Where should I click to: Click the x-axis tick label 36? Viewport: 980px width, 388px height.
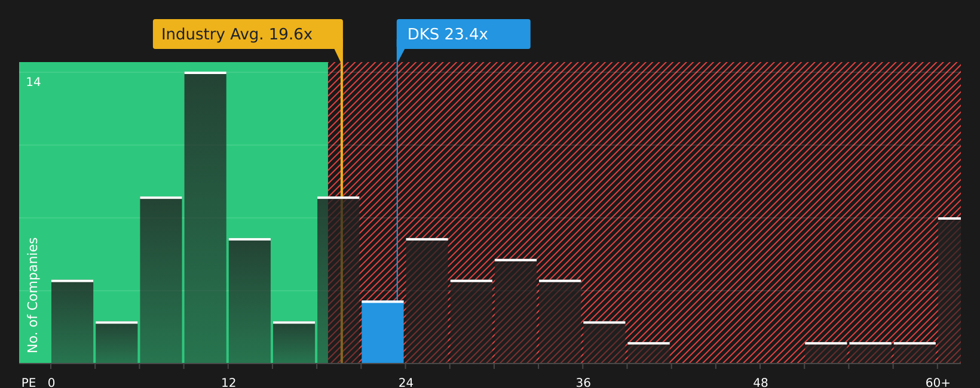[583, 383]
